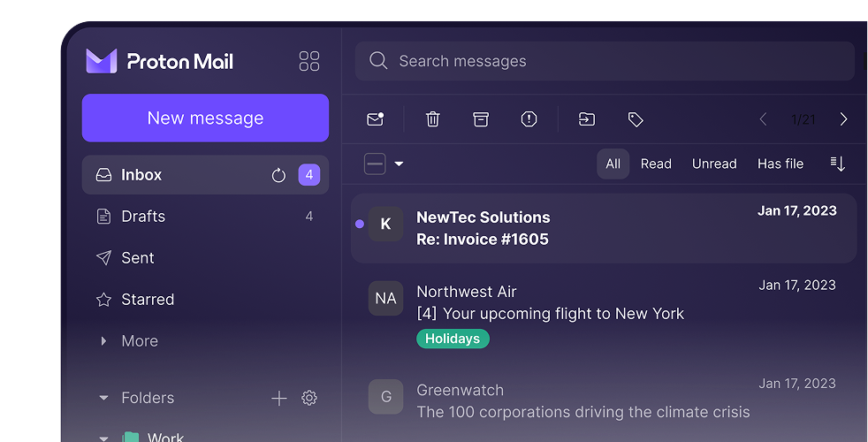Filter messages by Unread

714,164
